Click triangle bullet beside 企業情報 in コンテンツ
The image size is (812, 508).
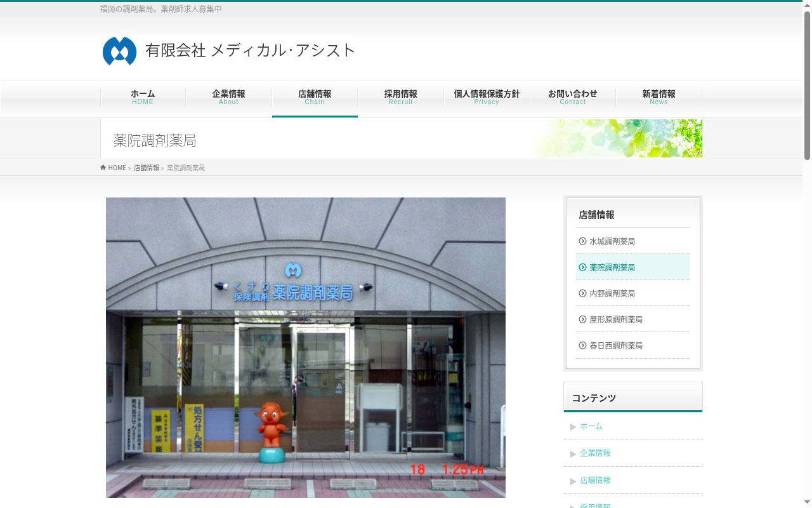pos(573,453)
